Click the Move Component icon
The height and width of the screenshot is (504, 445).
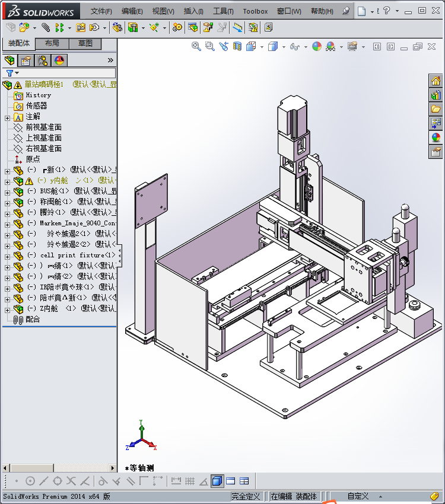coord(94,28)
